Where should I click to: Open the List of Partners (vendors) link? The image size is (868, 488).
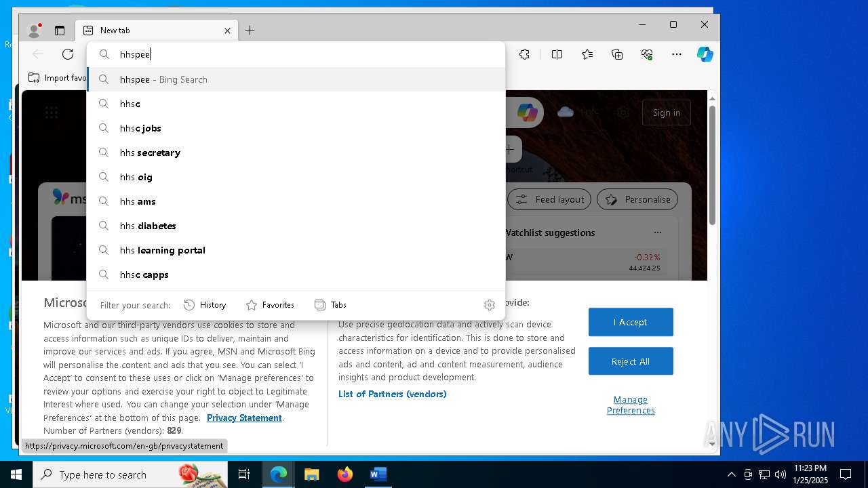point(393,394)
